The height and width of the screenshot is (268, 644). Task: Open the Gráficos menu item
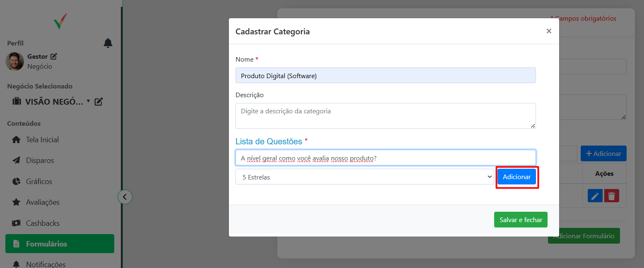point(39,182)
